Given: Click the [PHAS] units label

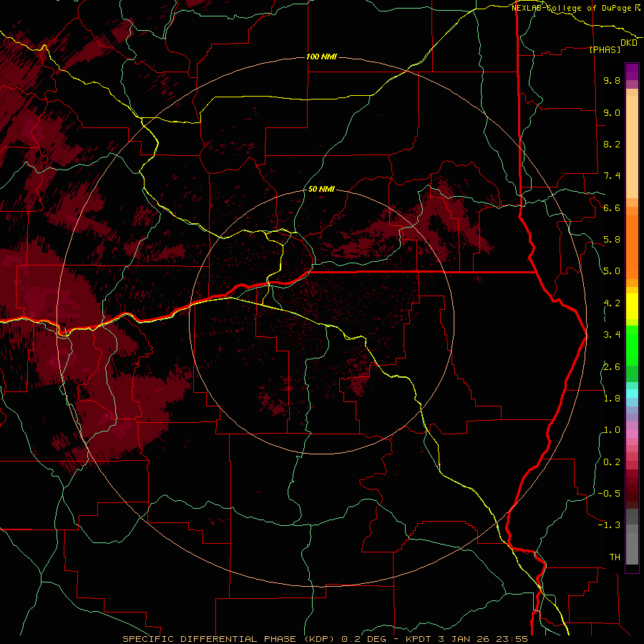Looking at the screenshot, I should 605,49.
